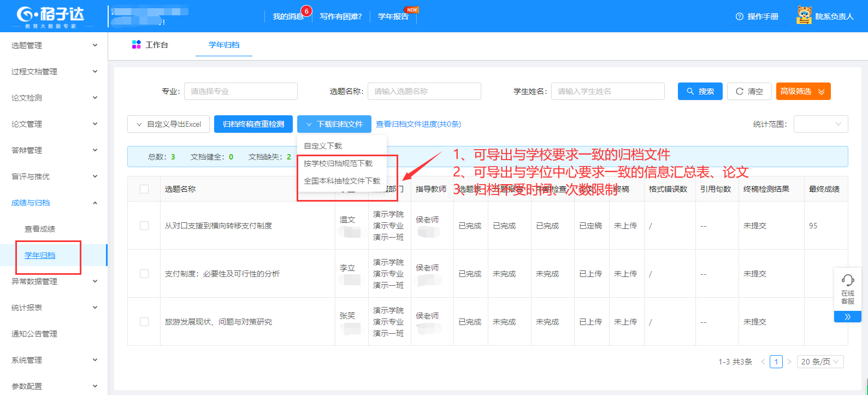Open the 我的消息 notification badge
Screen dimensions: 868x395
coord(306,11)
